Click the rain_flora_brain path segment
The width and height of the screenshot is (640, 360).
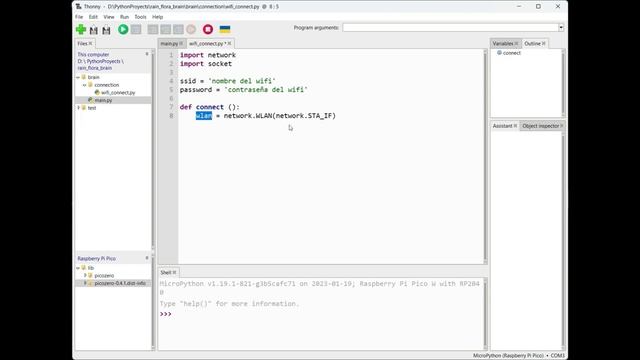tap(94, 68)
